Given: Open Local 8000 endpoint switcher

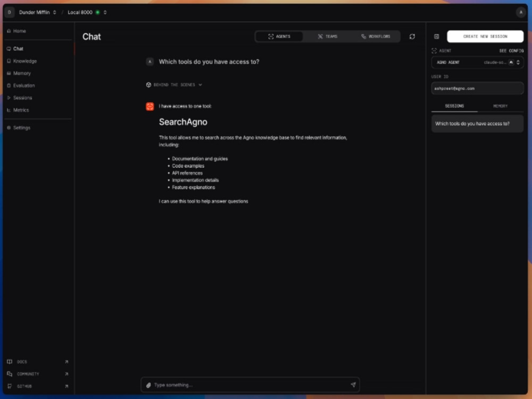Looking at the screenshot, I should [87, 12].
